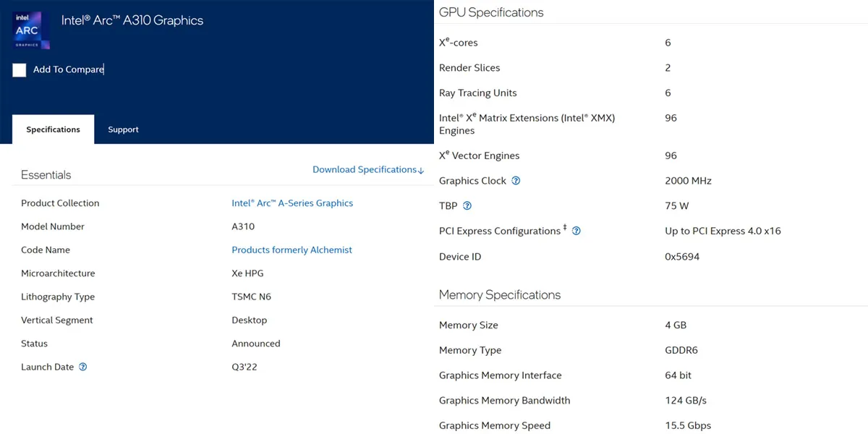868x434 pixels.
Task: Select the Model Number value A310
Action: pyautogui.click(x=243, y=226)
